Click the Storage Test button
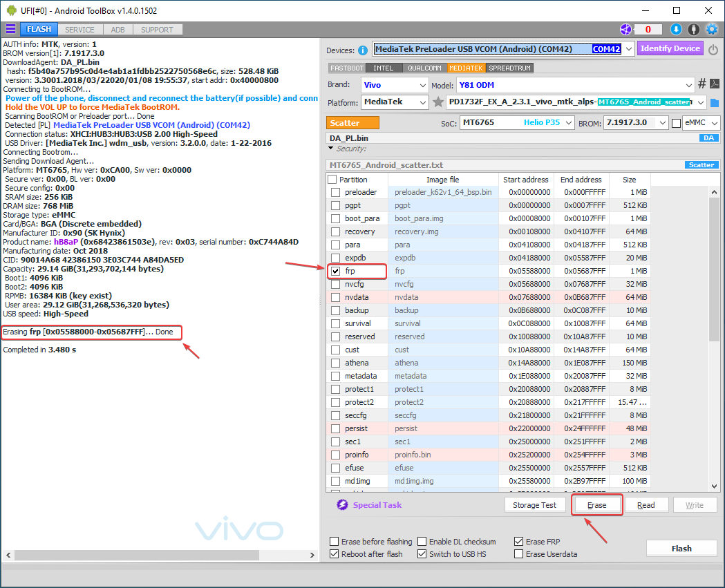The width and height of the screenshot is (725, 588). 534,505
